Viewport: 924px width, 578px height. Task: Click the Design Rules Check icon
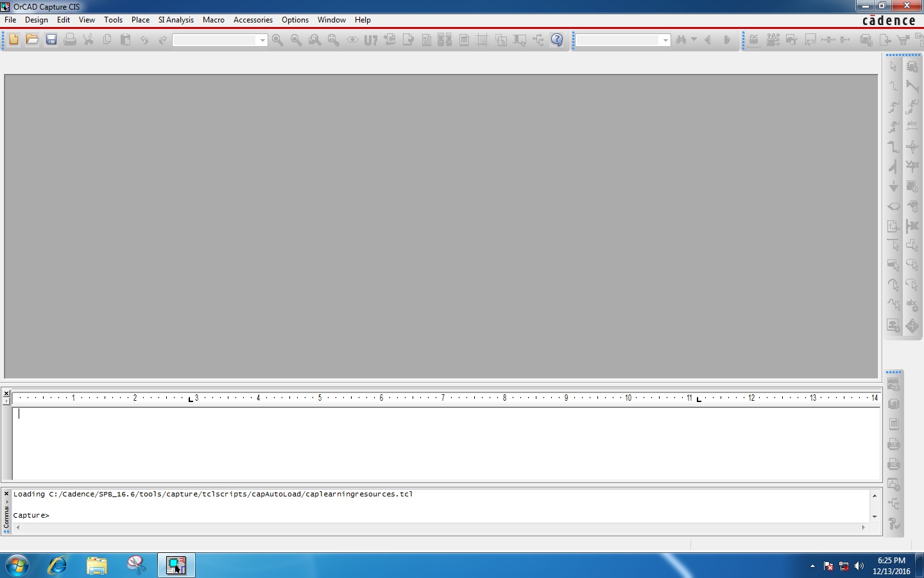coord(408,40)
